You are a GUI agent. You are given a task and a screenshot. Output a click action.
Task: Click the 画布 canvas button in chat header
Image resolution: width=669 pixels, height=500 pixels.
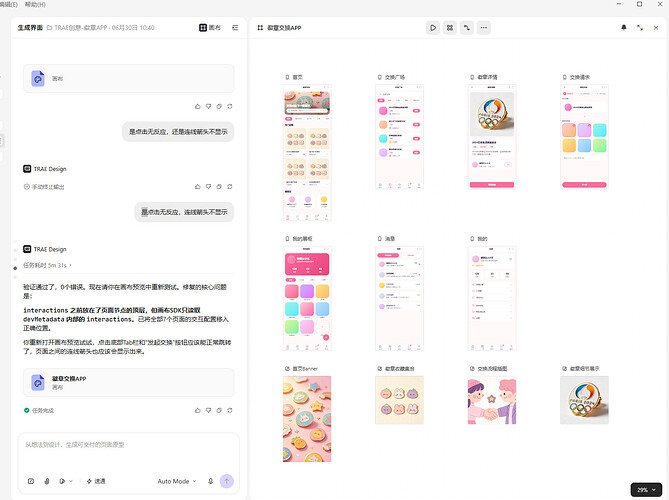pyautogui.click(x=210, y=28)
